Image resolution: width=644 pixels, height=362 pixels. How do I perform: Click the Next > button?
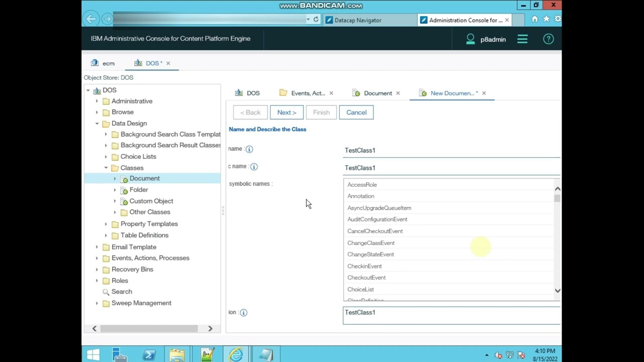point(287,112)
